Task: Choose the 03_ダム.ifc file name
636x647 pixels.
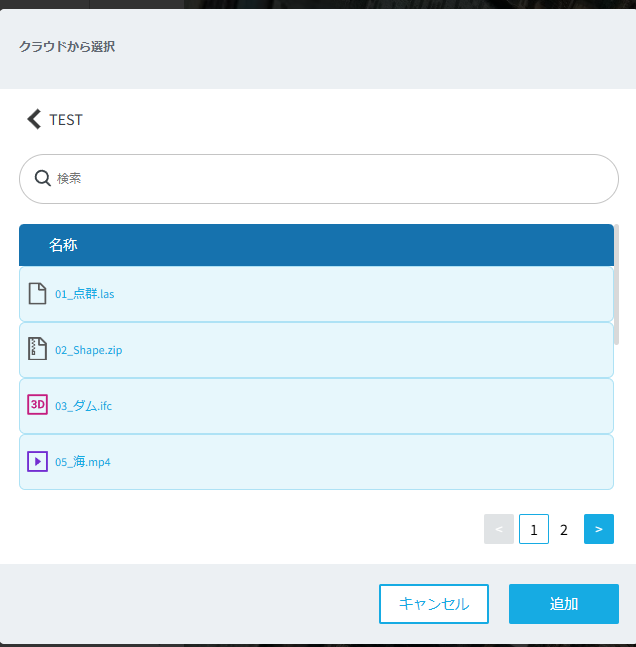Action: tap(84, 406)
